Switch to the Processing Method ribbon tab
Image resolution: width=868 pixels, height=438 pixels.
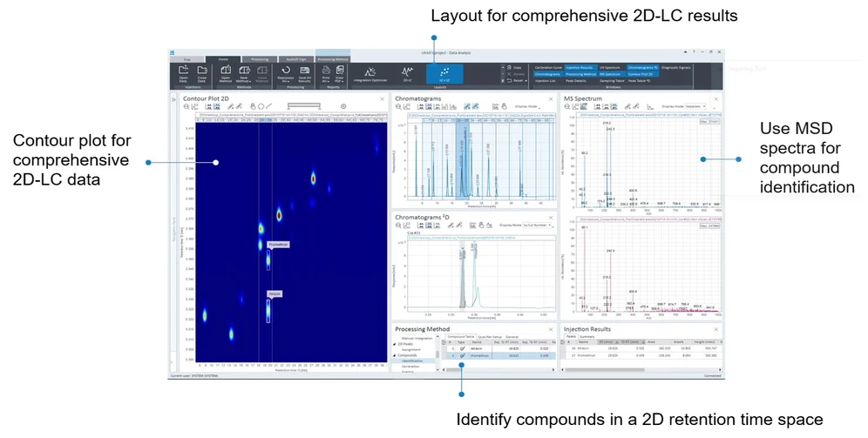click(x=333, y=59)
